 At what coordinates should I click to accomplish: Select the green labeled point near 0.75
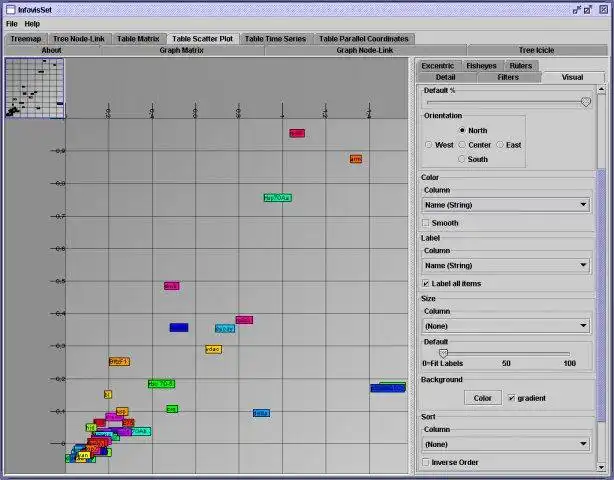[x=278, y=198]
